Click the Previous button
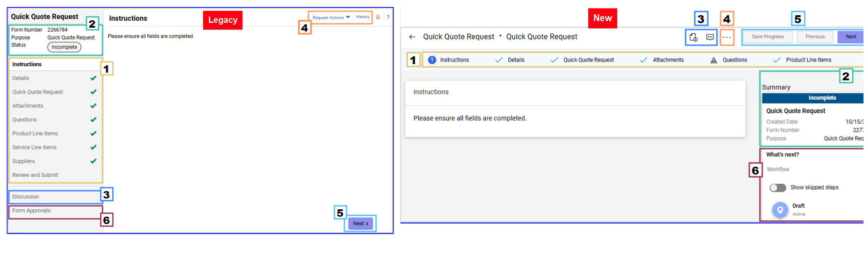The width and height of the screenshot is (868, 260). point(815,37)
